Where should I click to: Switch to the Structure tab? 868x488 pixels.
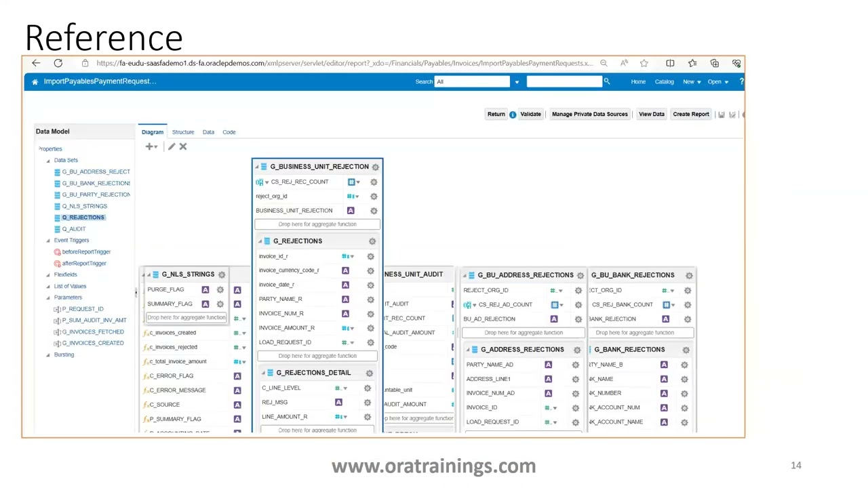(183, 132)
